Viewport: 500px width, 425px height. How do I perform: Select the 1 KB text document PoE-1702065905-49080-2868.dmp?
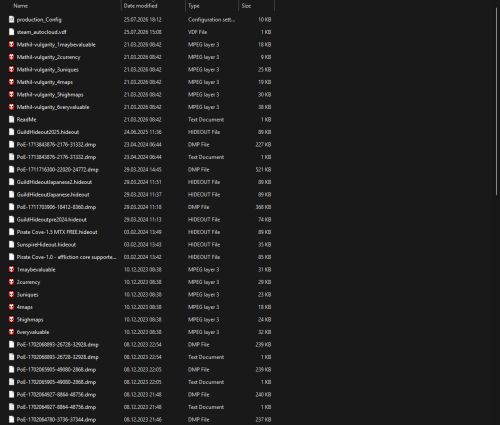point(56,382)
